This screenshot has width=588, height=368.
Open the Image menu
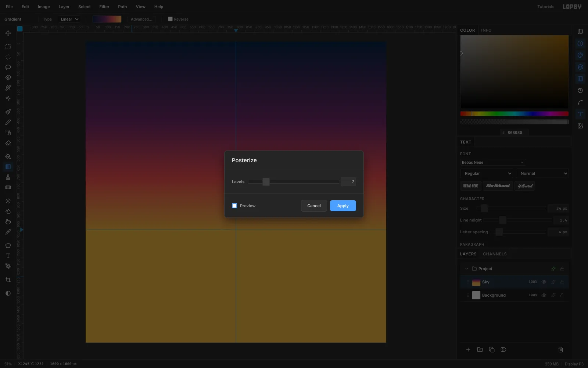[x=44, y=7]
